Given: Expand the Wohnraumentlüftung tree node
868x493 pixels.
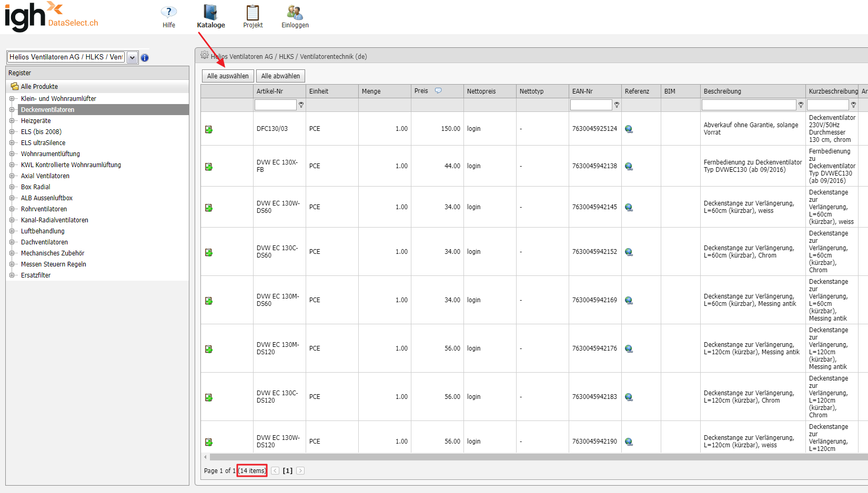Looking at the screenshot, I should pyautogui.click(x=12, y=154).
